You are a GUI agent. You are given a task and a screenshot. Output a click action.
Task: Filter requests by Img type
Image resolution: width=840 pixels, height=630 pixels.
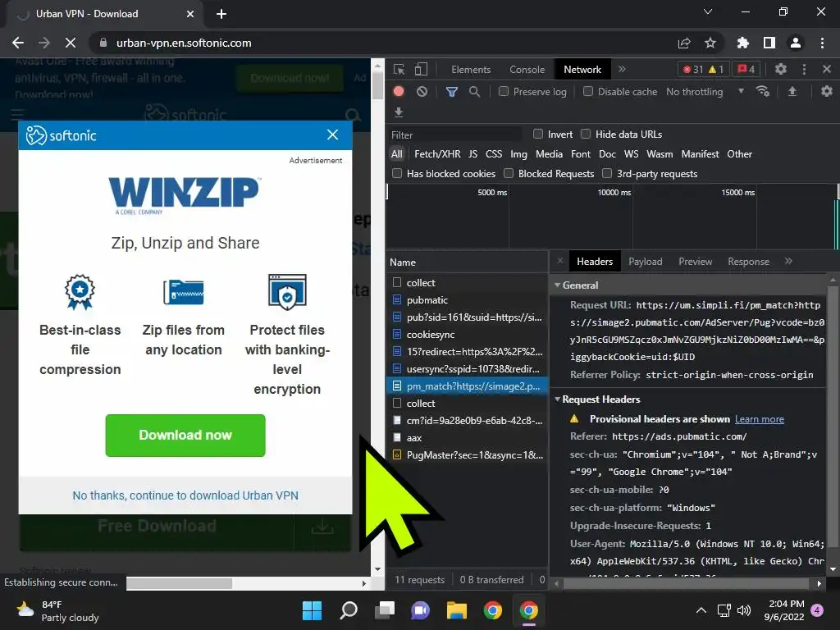518,153
